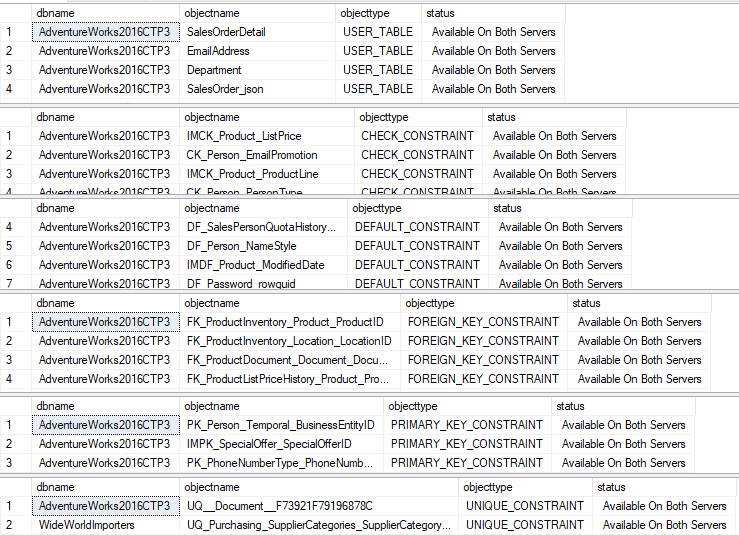Click the status cell in the PK_PhoneNumberType row
Image resolution: width=739 pixels, height=535 pixels.
pos(624,462)
